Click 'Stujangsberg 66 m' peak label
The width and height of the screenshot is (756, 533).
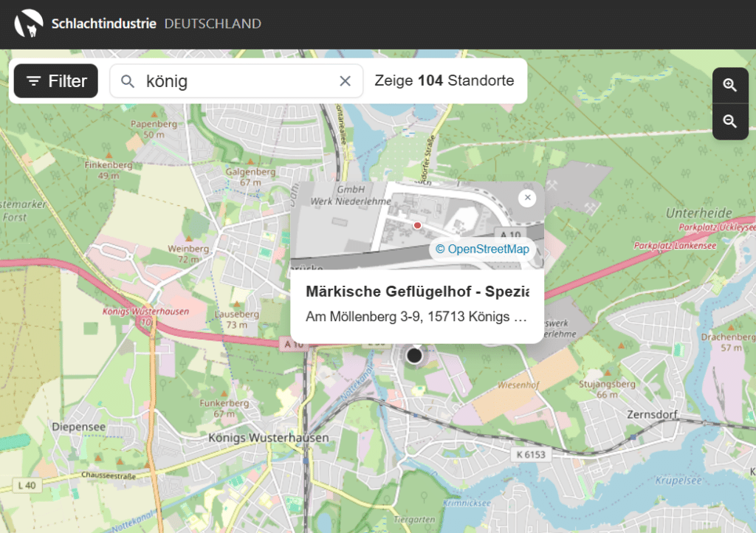point(607,389)
